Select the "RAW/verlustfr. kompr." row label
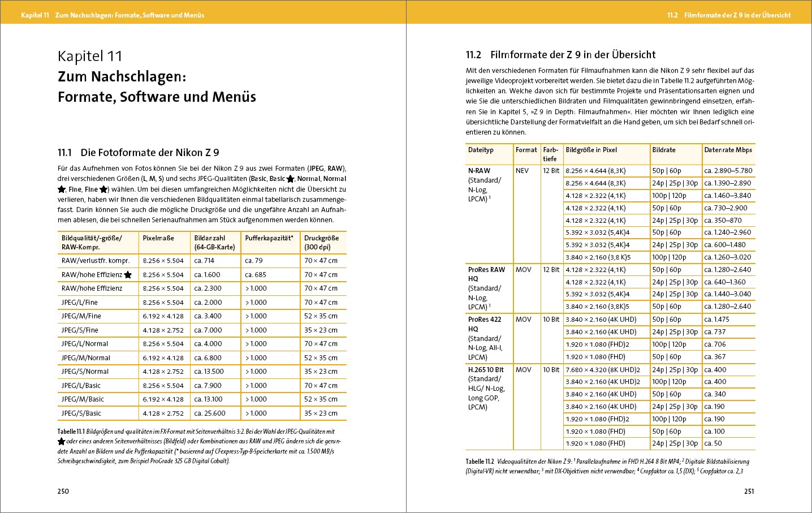The width and height of the screenshot is (812, 513). (96, 261)
